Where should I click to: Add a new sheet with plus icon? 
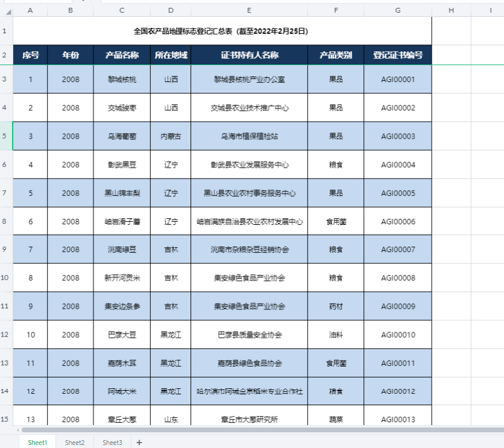pyautogui.click(x=139, y=443)
